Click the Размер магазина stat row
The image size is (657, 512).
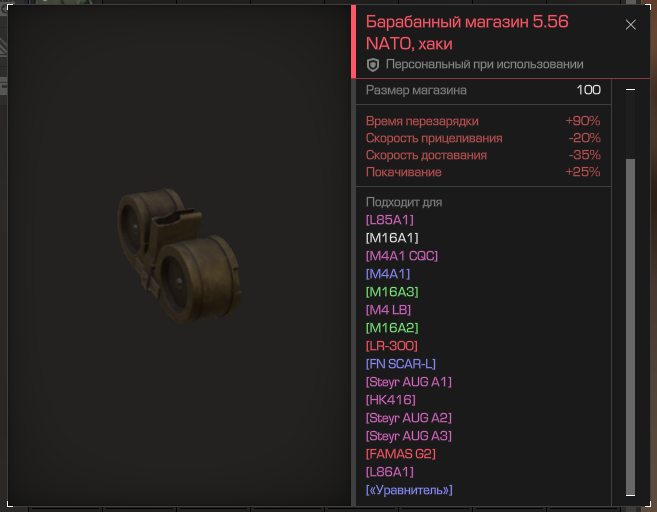coord(483,91)
